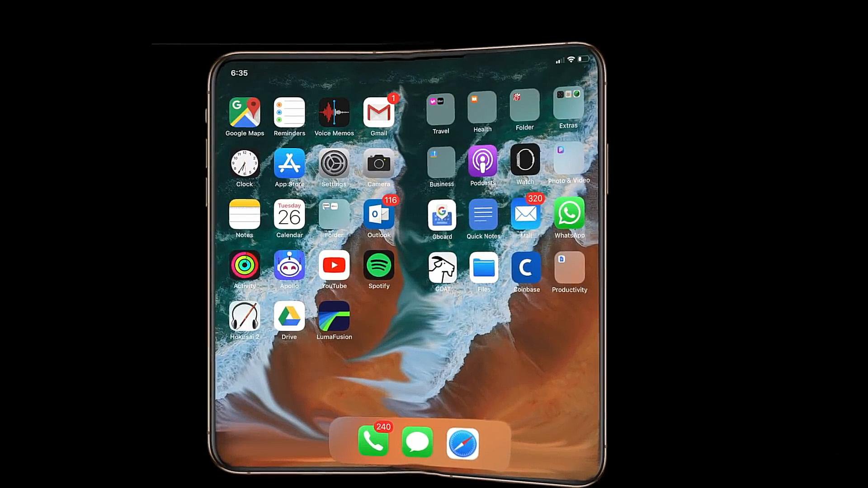Open WhatsApp messaging app
The height and width of the screenshot is (488, 868).
(x=569, y=215)
